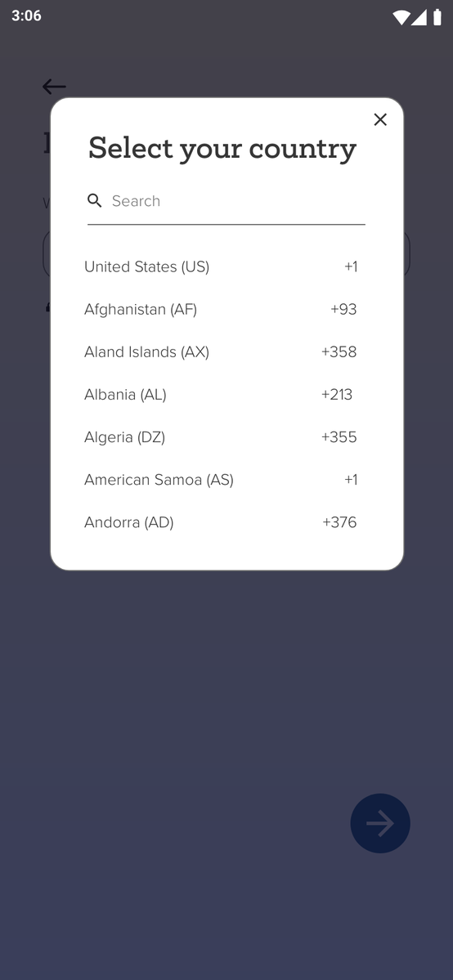Tap the +93 dial code
Viewport: 453px width, 980px height.
tap(343, 310)
